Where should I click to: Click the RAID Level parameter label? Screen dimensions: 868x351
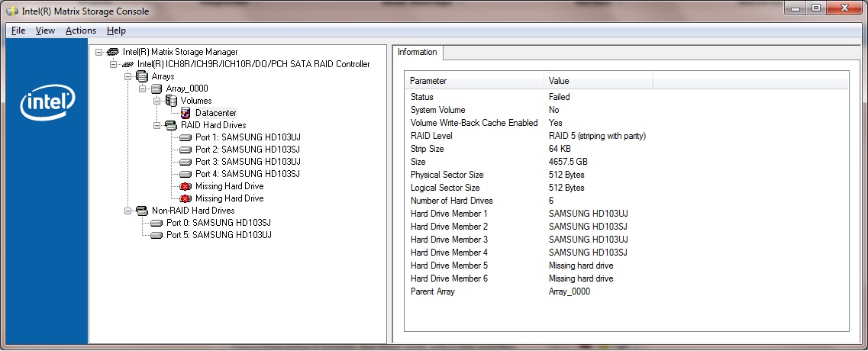pyautogui.click(x=431, y=136)
